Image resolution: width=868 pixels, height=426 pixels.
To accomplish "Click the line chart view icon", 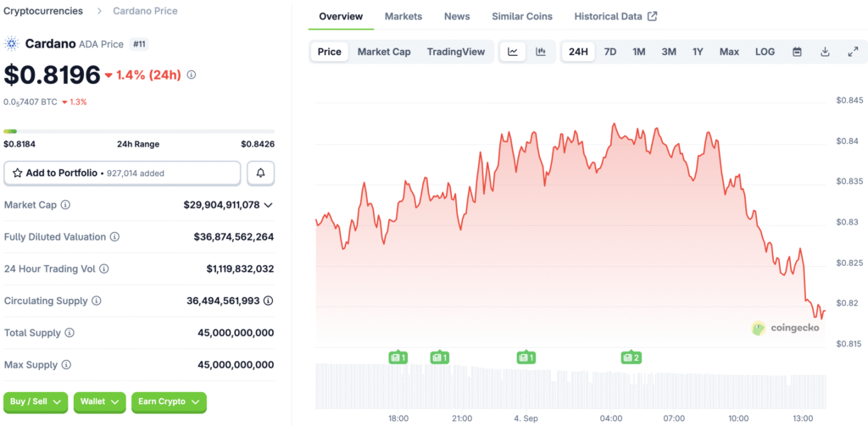I will click(x=513, y=52).
